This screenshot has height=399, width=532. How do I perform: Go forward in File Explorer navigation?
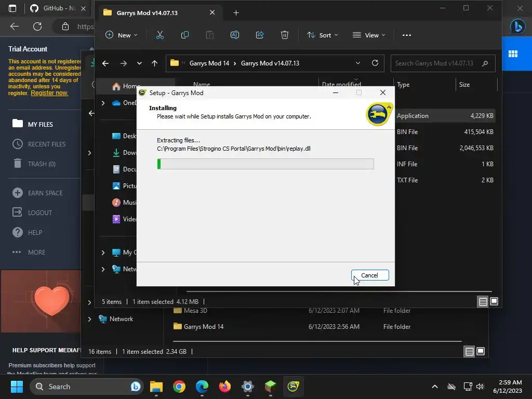coord(124,63)
